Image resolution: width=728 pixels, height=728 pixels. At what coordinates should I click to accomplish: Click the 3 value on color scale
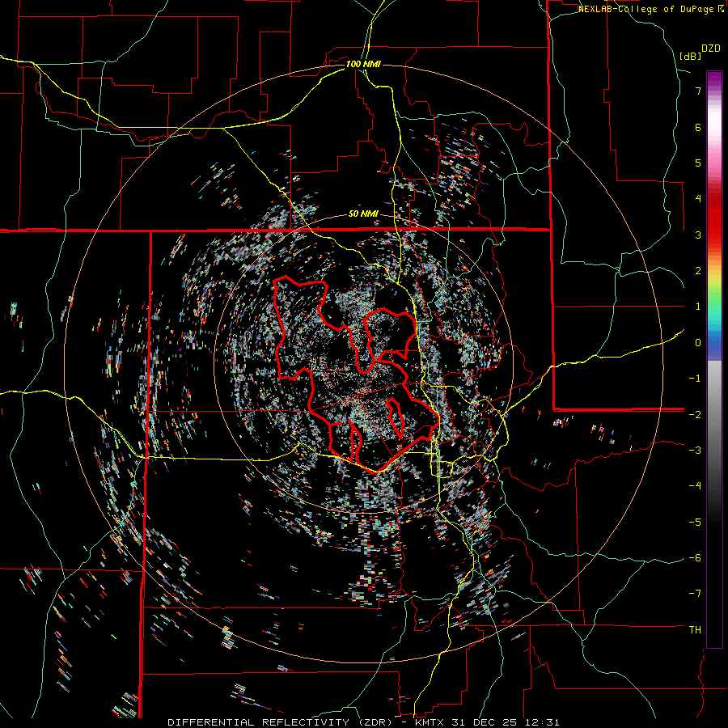[698, 235]
